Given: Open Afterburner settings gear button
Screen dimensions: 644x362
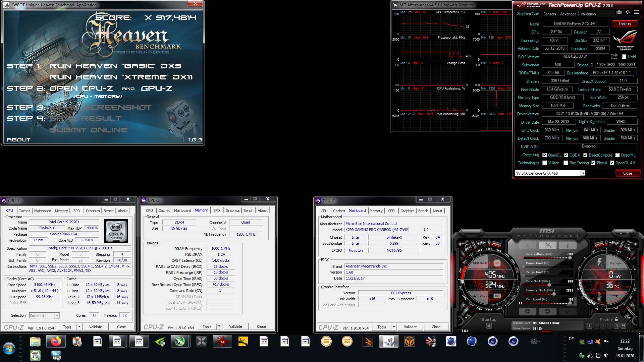Looking at the screenshot, I should point(527,311).
